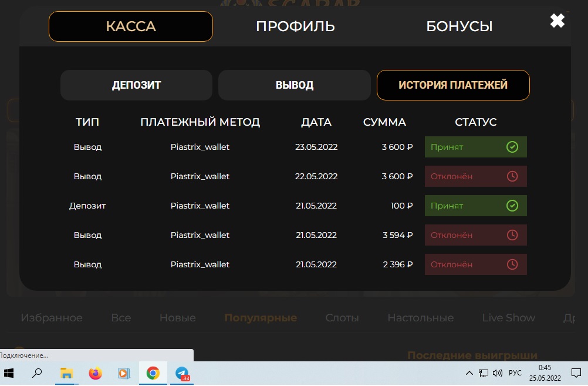
Task: Click Piastrix_wallet in the 23.05.2022 row
Action: point(200,147)
